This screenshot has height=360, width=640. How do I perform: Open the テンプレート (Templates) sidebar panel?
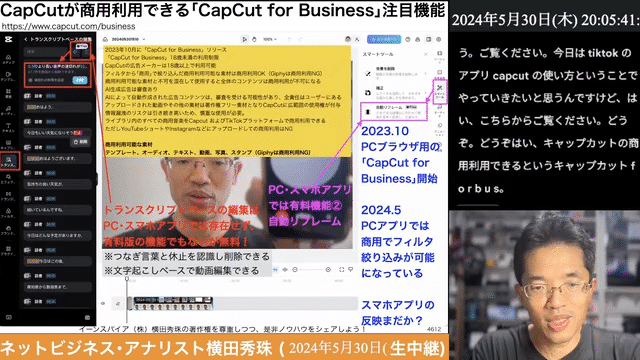click(x=9, y=76)
